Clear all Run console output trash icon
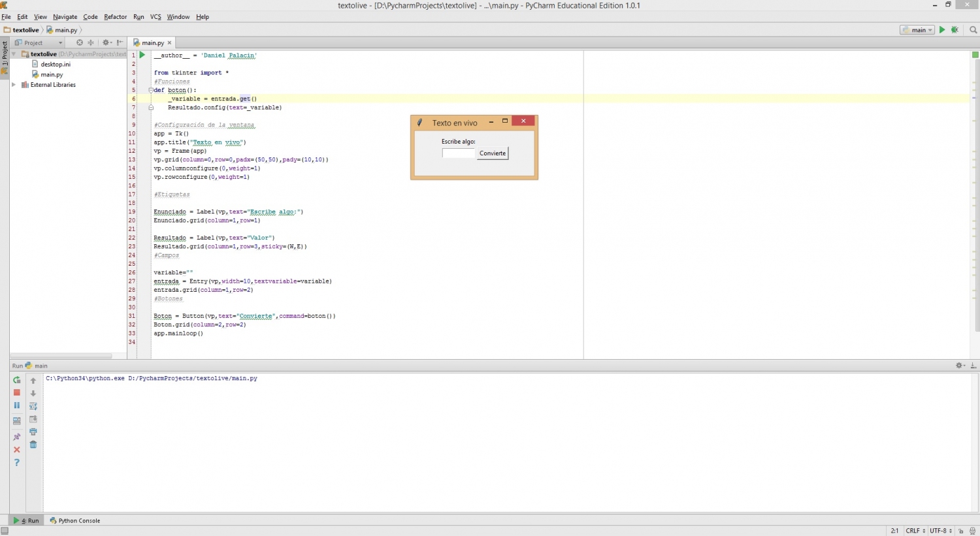Viewport: 980px width, 536px height. tap(33, 445)
